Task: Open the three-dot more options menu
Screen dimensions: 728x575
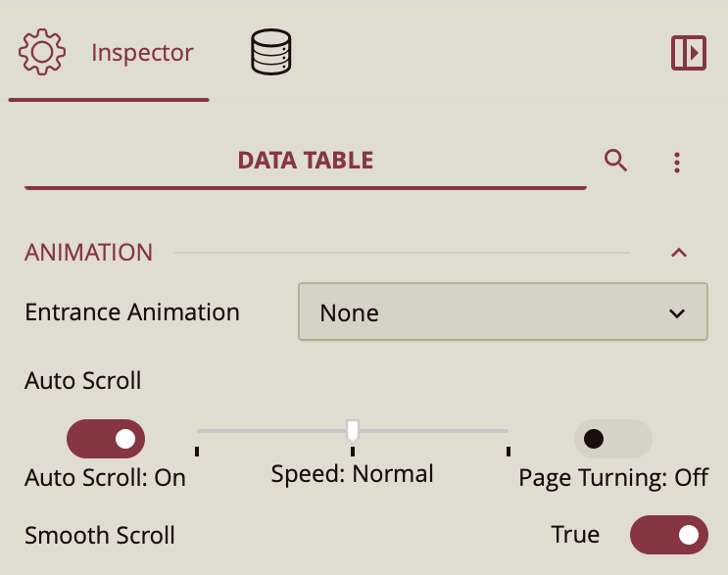Action: (677, 163)
